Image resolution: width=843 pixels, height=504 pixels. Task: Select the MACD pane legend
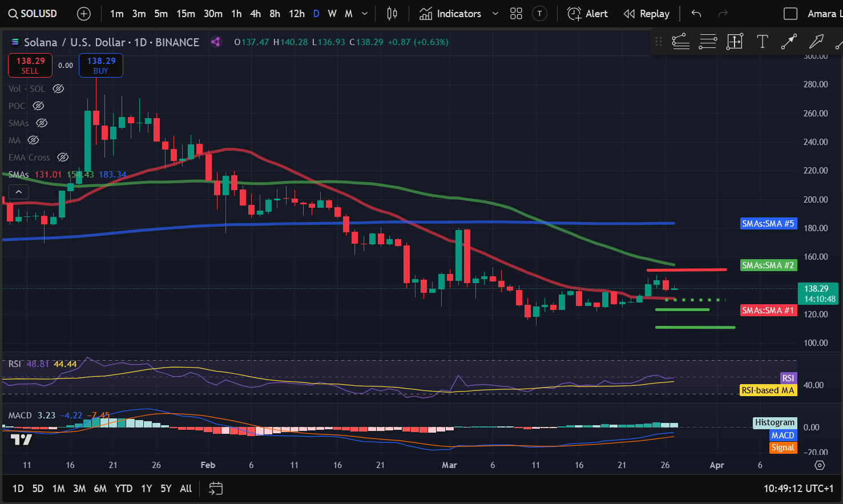click(59, 416)
